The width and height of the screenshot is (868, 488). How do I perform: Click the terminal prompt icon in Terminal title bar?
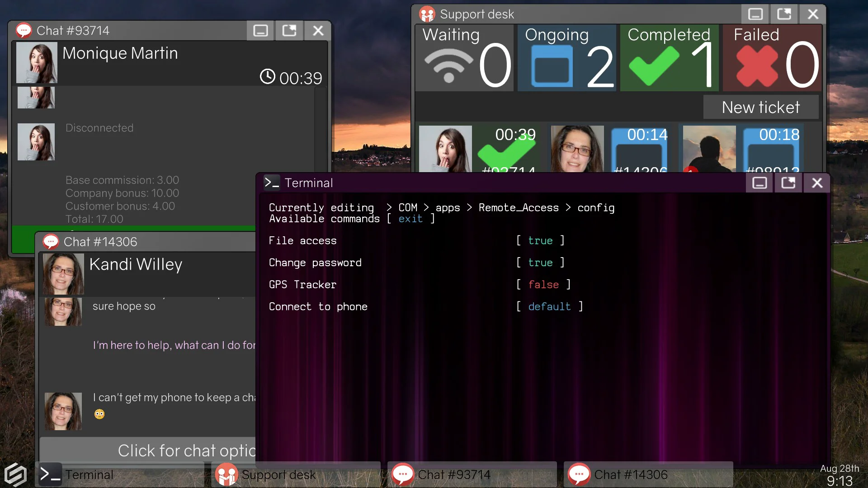click(272, 183)
